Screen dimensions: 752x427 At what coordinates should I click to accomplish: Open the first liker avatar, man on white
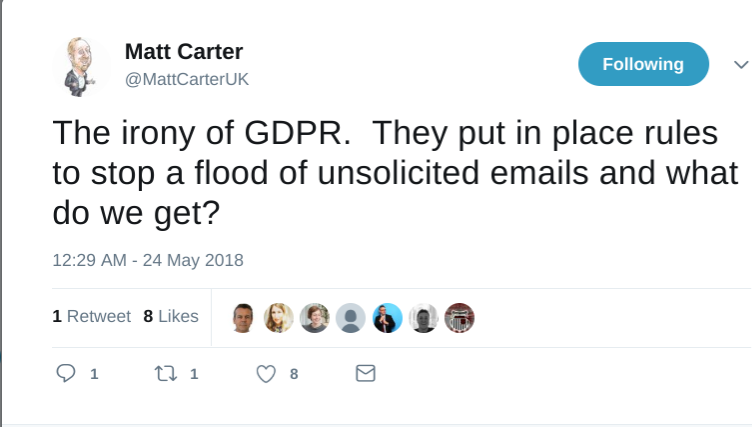[x=242, y=318]
